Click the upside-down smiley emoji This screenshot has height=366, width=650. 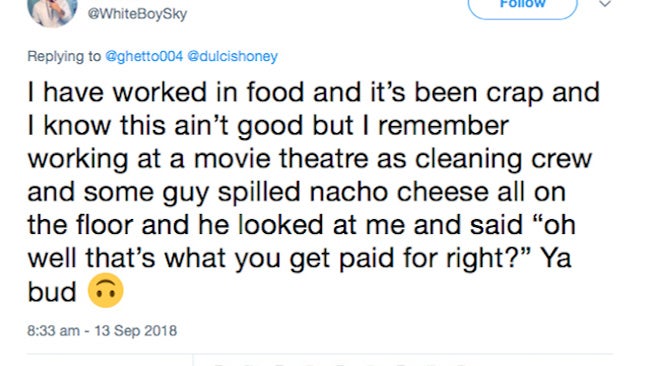click(x=106, y=291)
